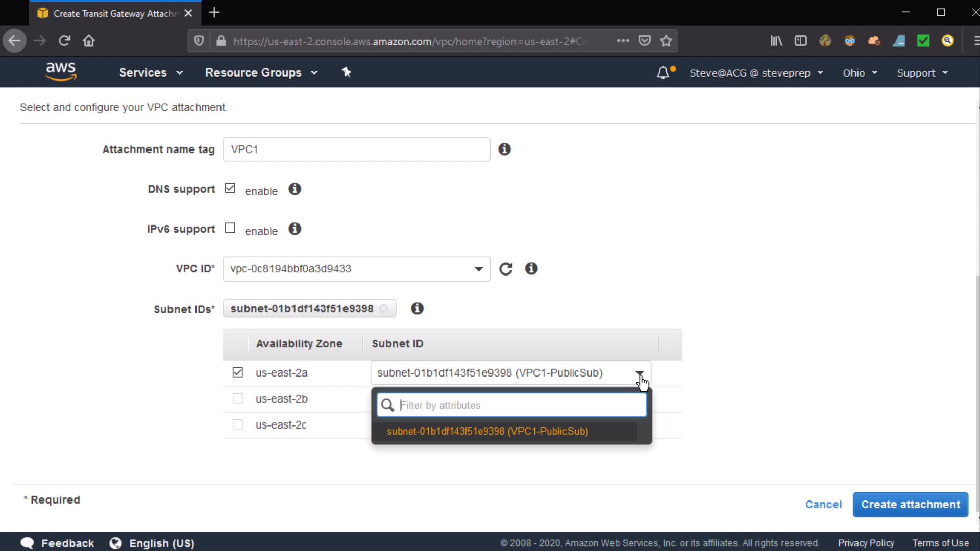Click info icon beside Attachment name tag
This screenshot has width=980, height=551.
click(x=504, y=149)
